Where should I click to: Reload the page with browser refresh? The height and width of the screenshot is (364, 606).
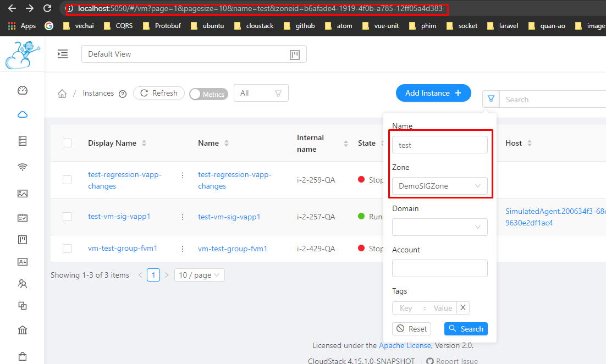tap(47, 8)
